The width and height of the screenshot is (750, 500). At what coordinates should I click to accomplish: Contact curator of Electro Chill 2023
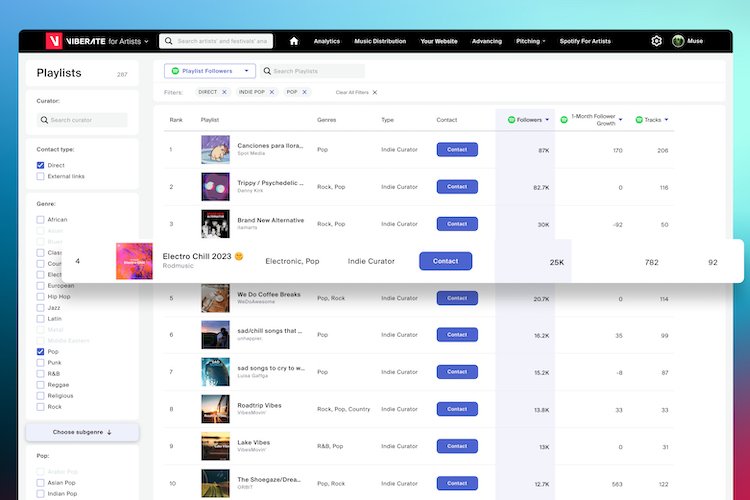(445, 261)
